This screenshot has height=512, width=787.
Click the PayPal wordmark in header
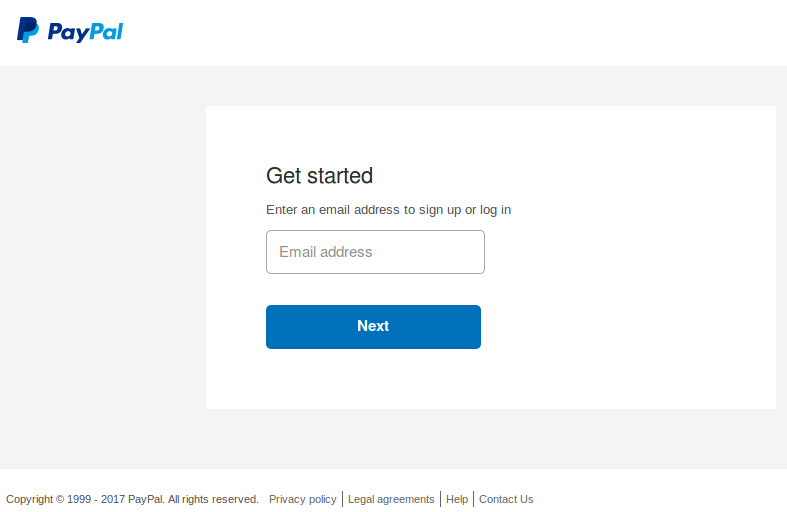click(85, 32)
